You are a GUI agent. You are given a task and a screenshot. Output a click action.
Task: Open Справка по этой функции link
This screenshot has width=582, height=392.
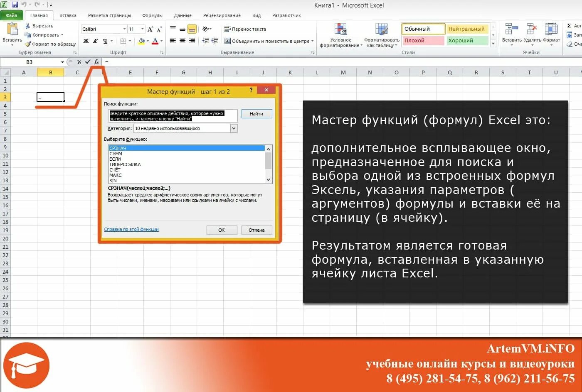click(x=131, y=229)
